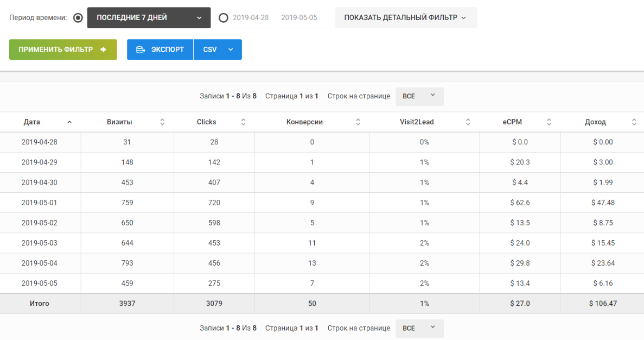
Task: Open bottom rows-per-page ВСЕ dropdown
Action: point(419,328)
